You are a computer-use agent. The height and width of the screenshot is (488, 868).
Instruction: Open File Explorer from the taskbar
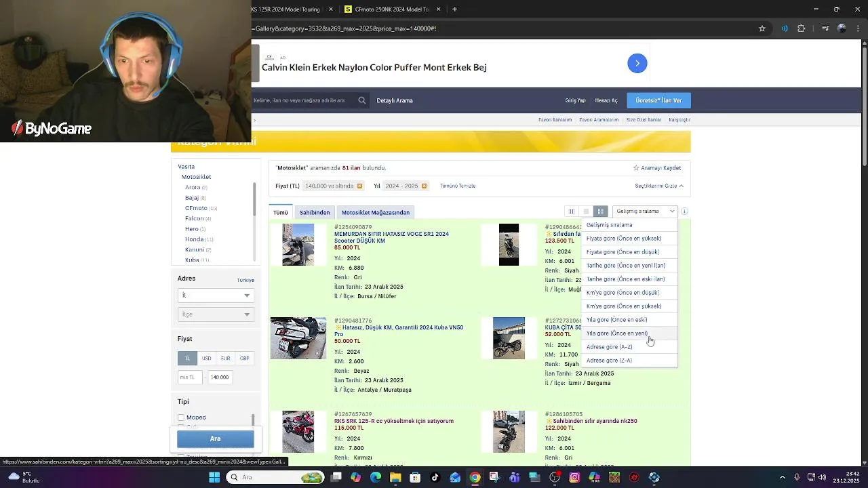click(395, 477)
